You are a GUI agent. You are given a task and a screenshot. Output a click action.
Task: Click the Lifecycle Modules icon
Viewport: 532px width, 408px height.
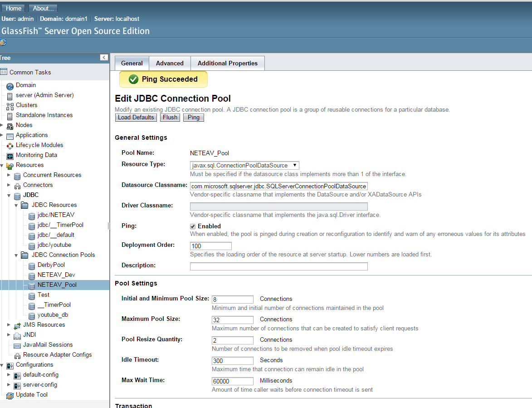tap(10, 146)
